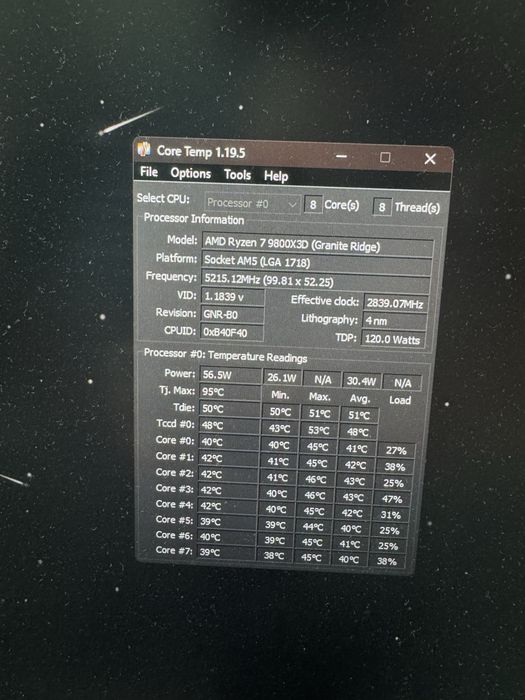Click the Core #3 load value 47%
This screenshot has height=700, width=525.
(392, 499)
